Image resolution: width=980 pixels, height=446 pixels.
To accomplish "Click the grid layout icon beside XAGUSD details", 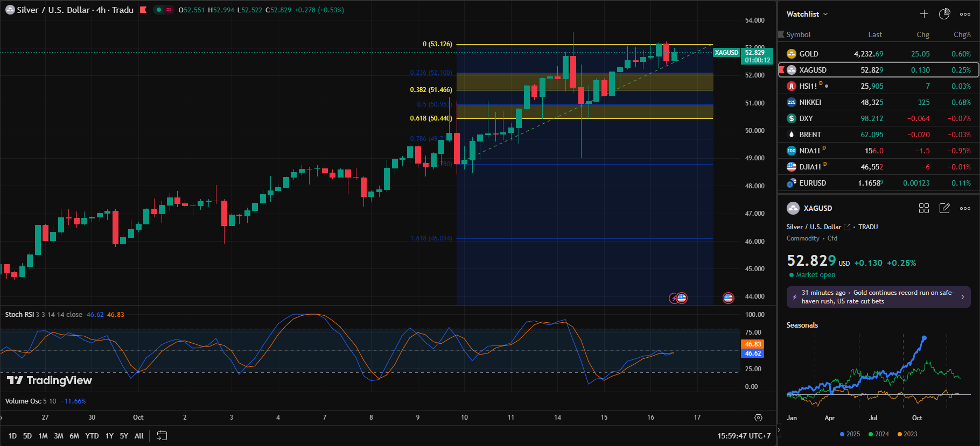I will coord(924,208).
